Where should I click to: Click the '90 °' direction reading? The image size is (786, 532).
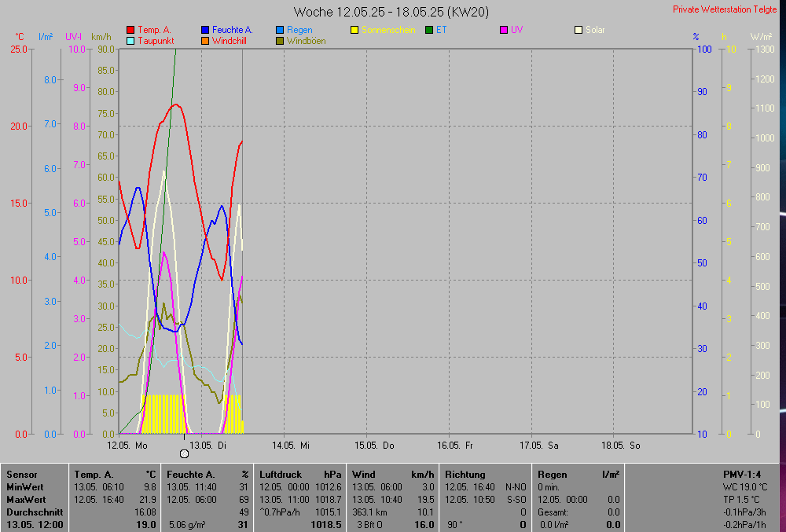pyautogui.click(x=455, y=525)
